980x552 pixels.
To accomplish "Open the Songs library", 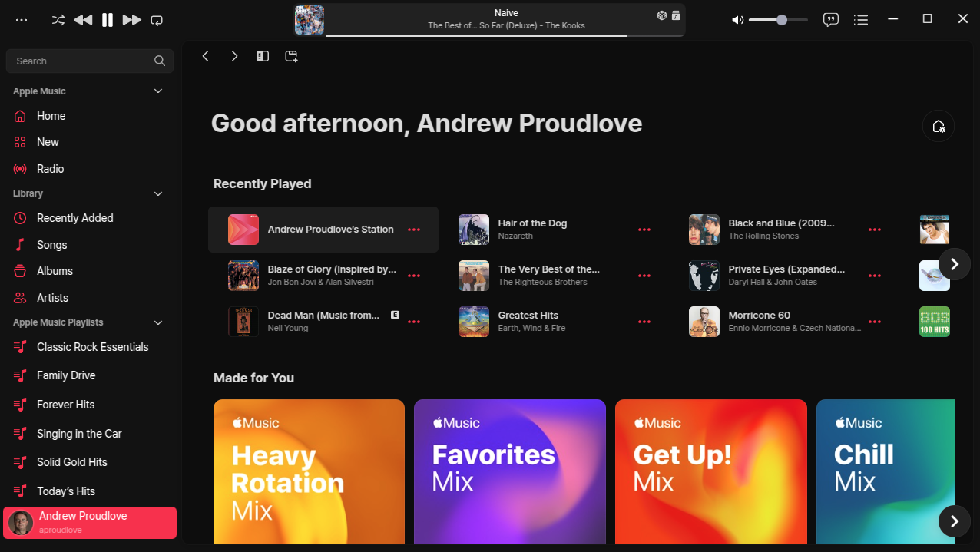I will [90, 245].
